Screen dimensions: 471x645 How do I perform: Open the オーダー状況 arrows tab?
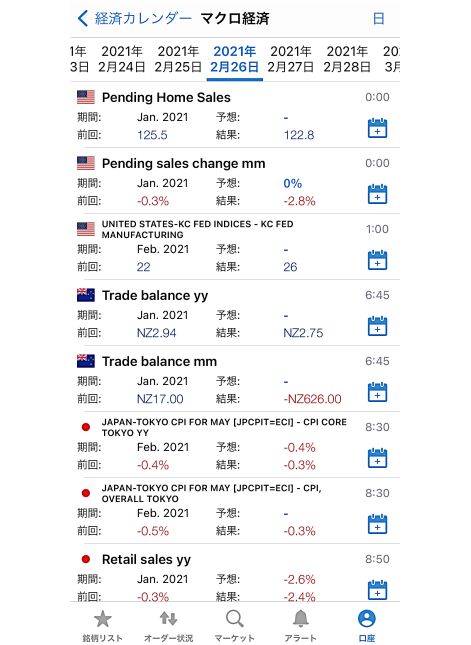[x=168, y=626]
